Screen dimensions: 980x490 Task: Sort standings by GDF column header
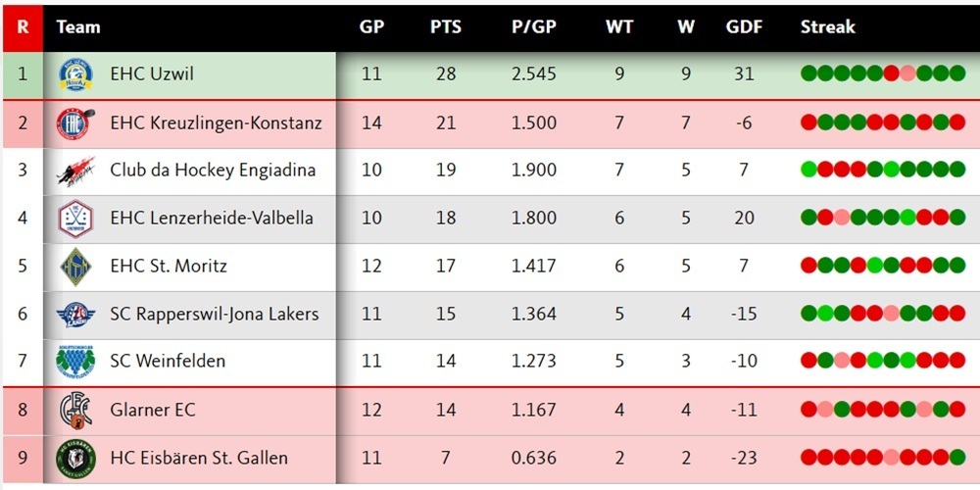pyautogui.click(x=744, y=27)
